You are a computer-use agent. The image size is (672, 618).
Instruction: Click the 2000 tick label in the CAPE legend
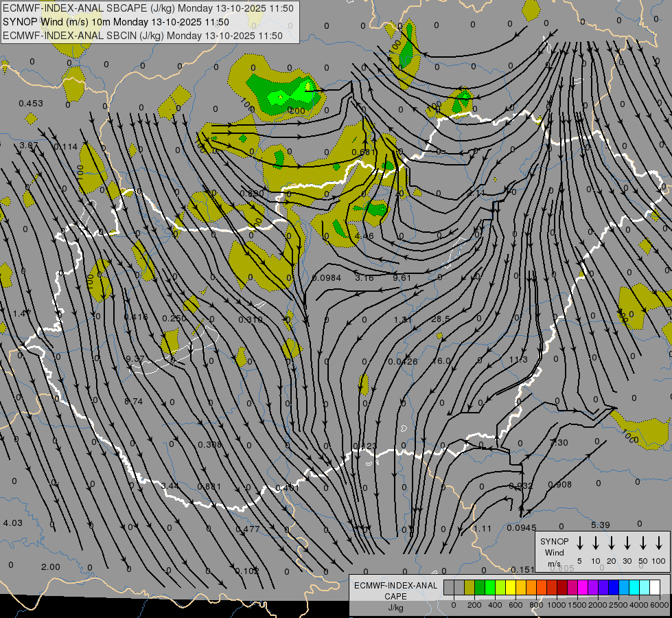click(x=598, y=605)
